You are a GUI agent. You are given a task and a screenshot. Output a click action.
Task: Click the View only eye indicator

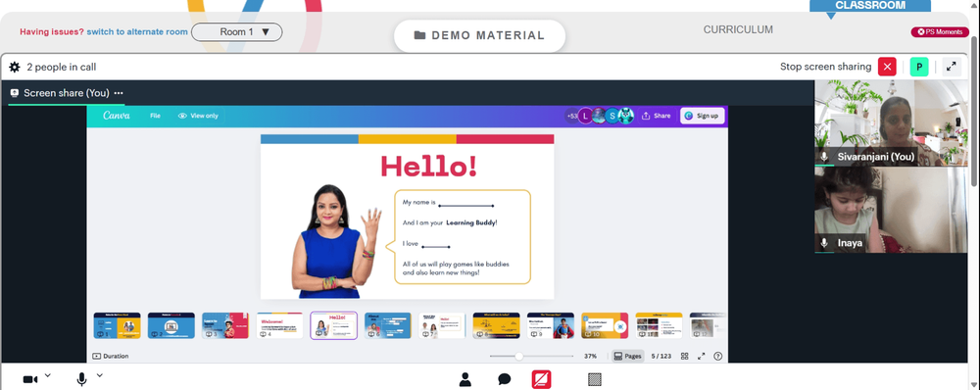pos(198,116)
